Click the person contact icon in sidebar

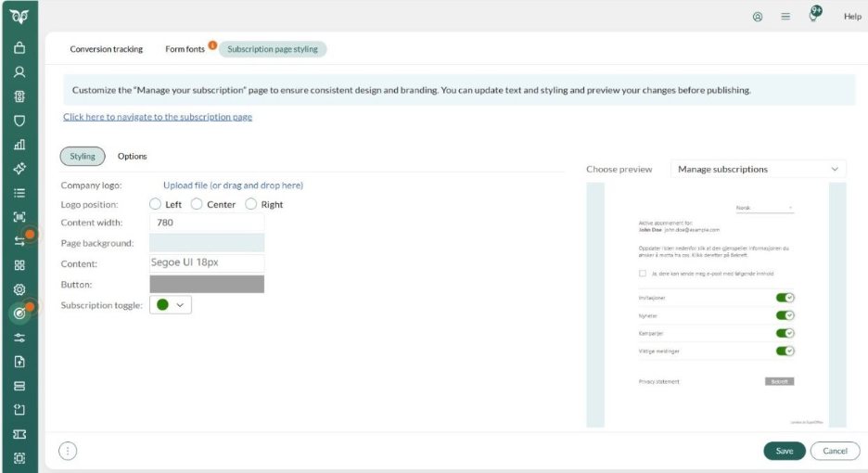pos(19,71)
